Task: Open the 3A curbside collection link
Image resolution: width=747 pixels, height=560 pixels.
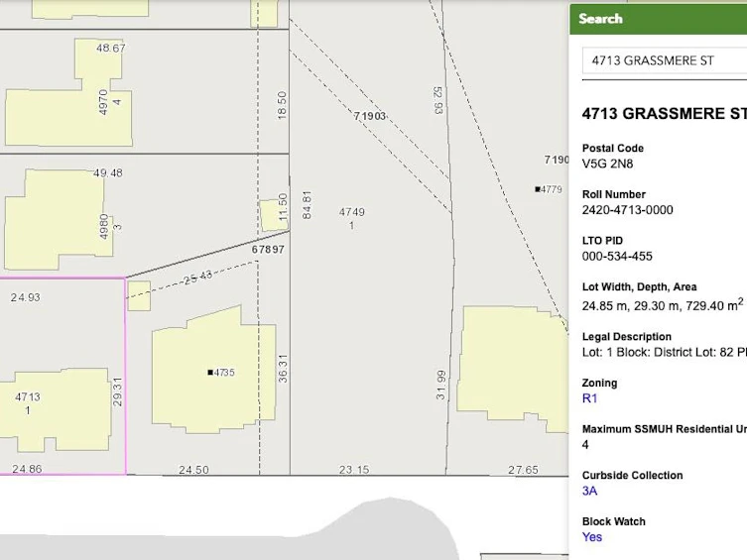Action: point(589,491)
